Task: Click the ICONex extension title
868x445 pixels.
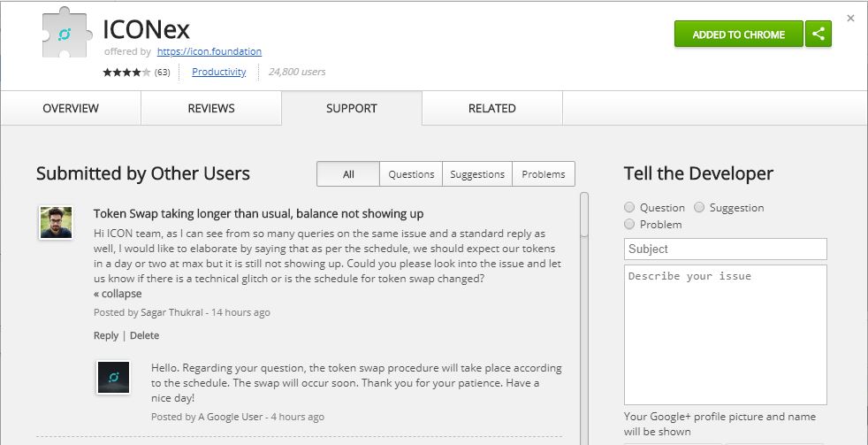Action: coord(147,29)
